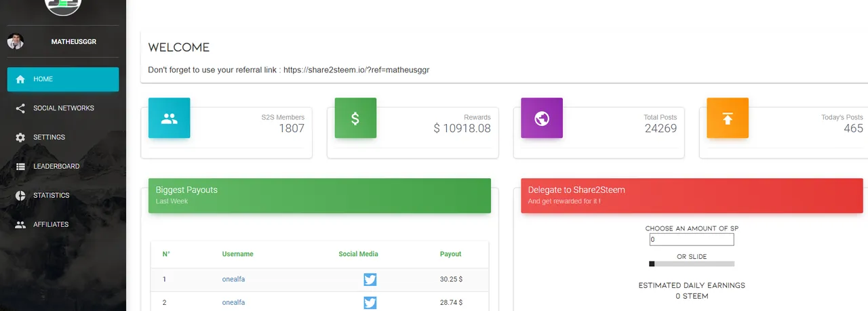This screenshot has height=311, width=868.
Task: Click the Estimated Daily Earnings text
Action: coord(692,285)
